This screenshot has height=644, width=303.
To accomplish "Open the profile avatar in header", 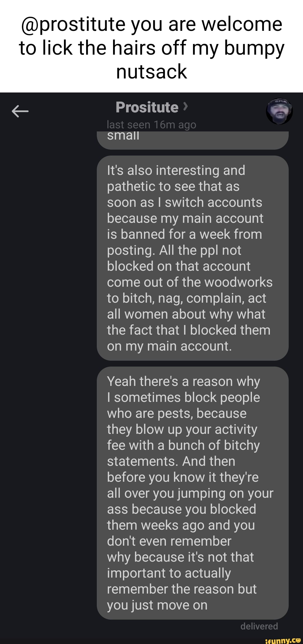I will (279, 111).
